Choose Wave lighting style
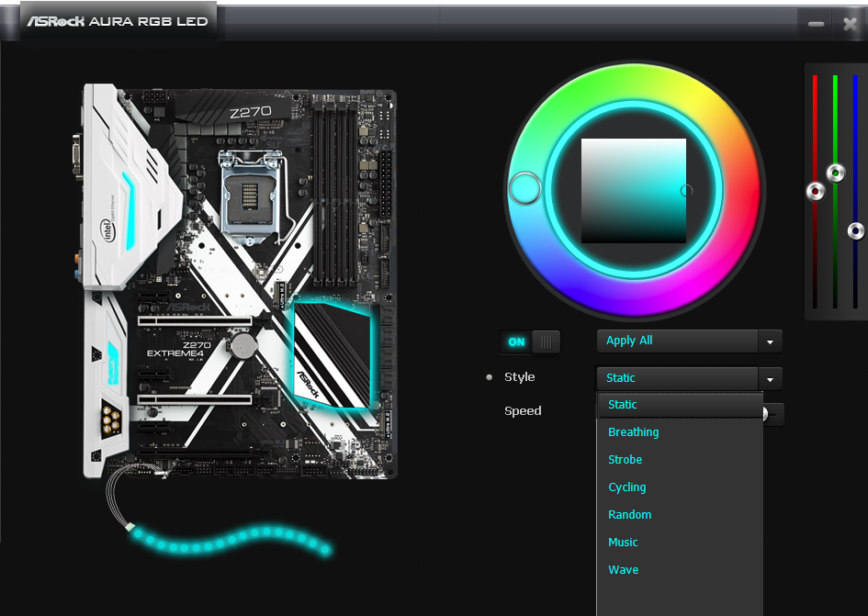The image size is (868, 616). tap(680, 570)
